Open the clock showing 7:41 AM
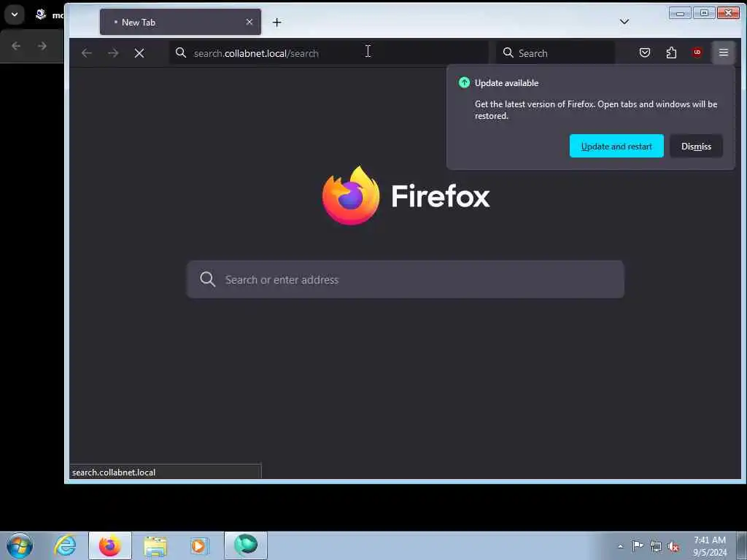Viewport: 747px width, 560px height. point(710,546)
